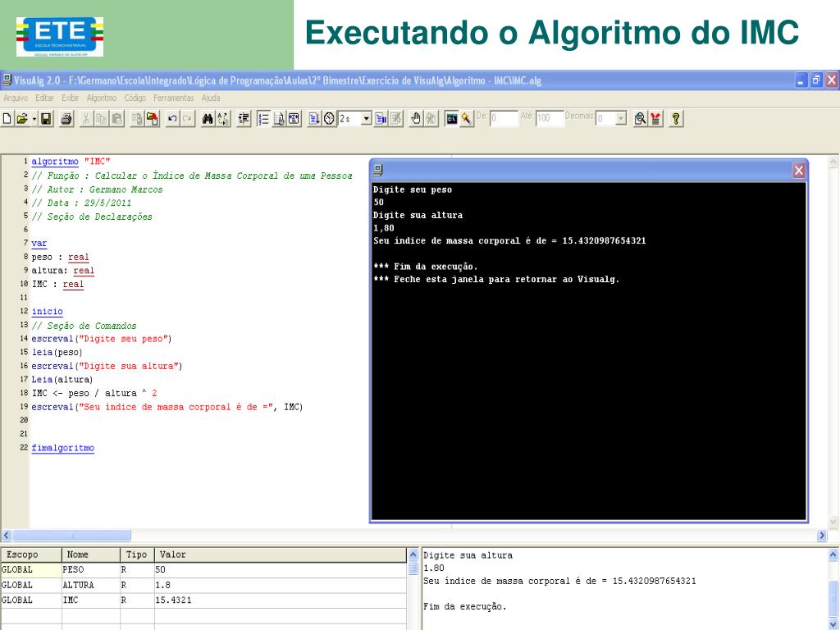Open help with the question mark icon

click(676, 118)
